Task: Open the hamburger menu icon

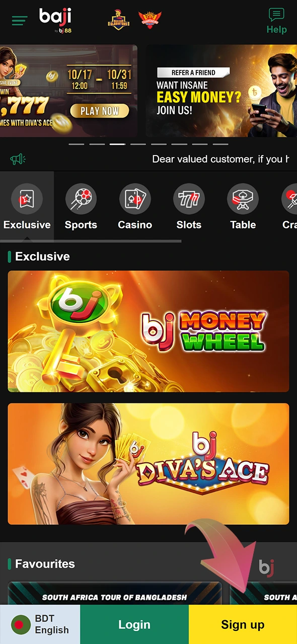Action: pos(20,21)
